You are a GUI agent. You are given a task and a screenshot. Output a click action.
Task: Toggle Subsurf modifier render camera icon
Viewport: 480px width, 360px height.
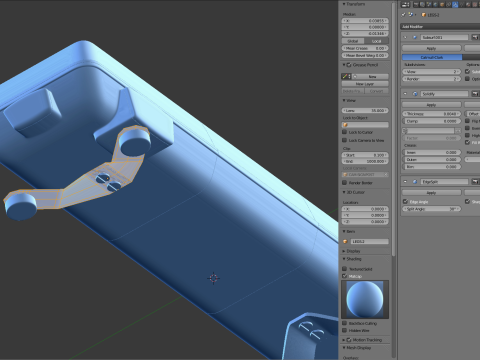(475, 37)
